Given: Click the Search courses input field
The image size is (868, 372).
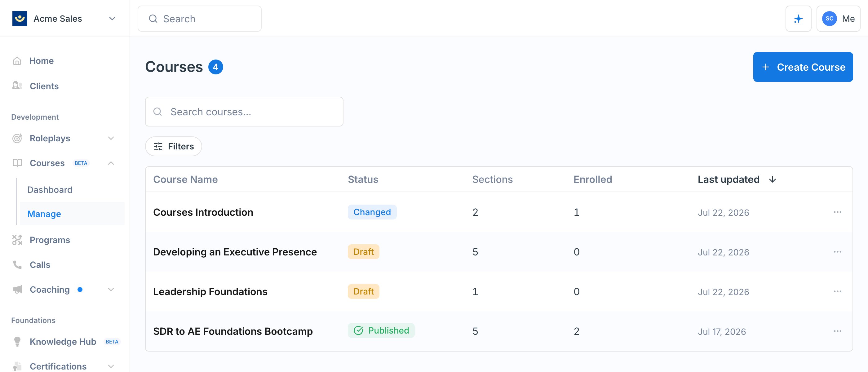Looking at the screenshot, I should point(244,112).
